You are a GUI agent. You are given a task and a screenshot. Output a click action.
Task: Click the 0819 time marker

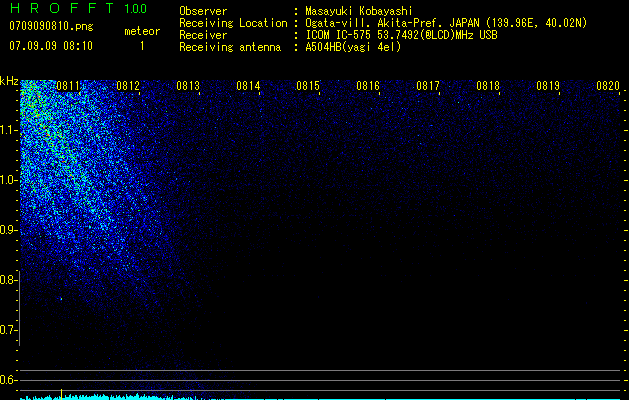[548, 86]
